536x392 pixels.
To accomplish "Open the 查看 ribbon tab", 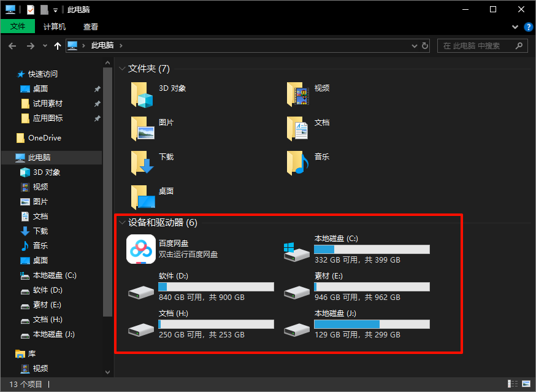I will 91,26.
